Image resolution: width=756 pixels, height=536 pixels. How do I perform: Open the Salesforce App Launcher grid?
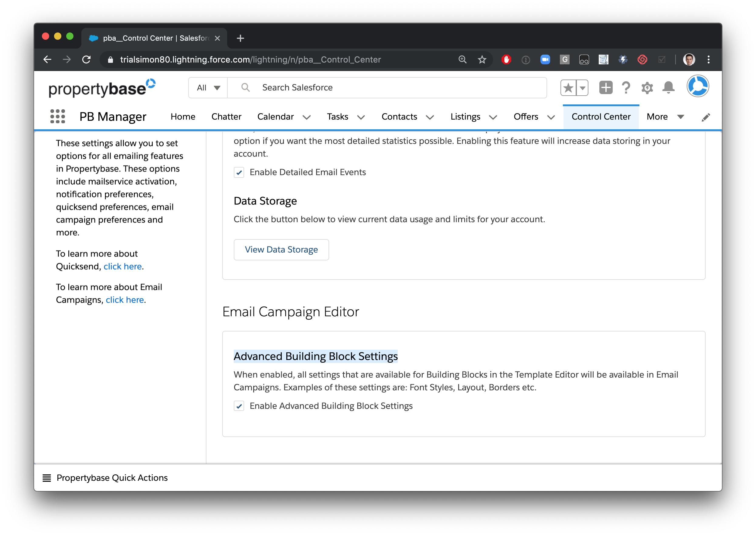pos(57,117)
